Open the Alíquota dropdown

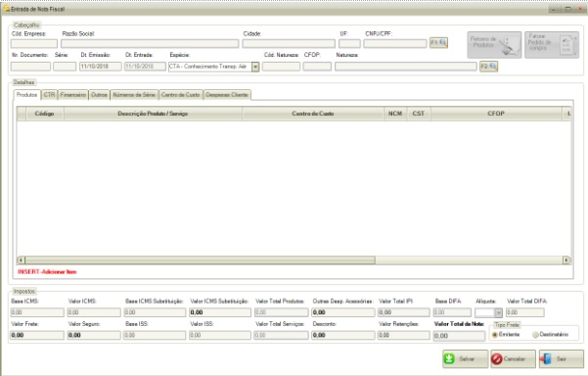[x=498, y=312]
